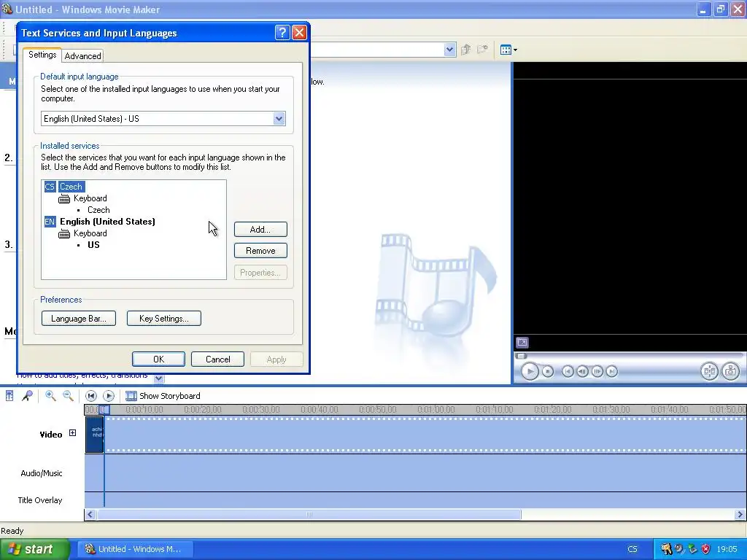Click the taskbar clock 19:05
Screen dimensions: 747x560
pyautogui.click(x=727, y=549)
